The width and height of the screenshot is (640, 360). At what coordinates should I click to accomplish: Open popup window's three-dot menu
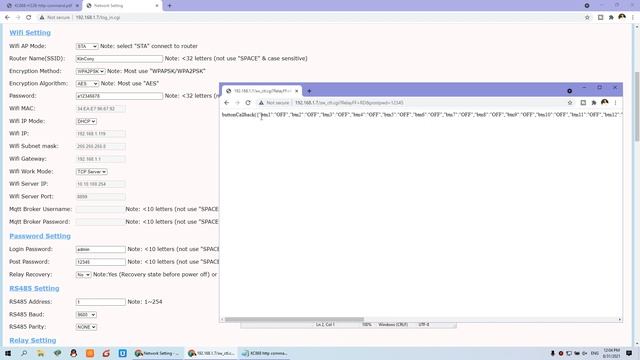click(x=616, y=103)
